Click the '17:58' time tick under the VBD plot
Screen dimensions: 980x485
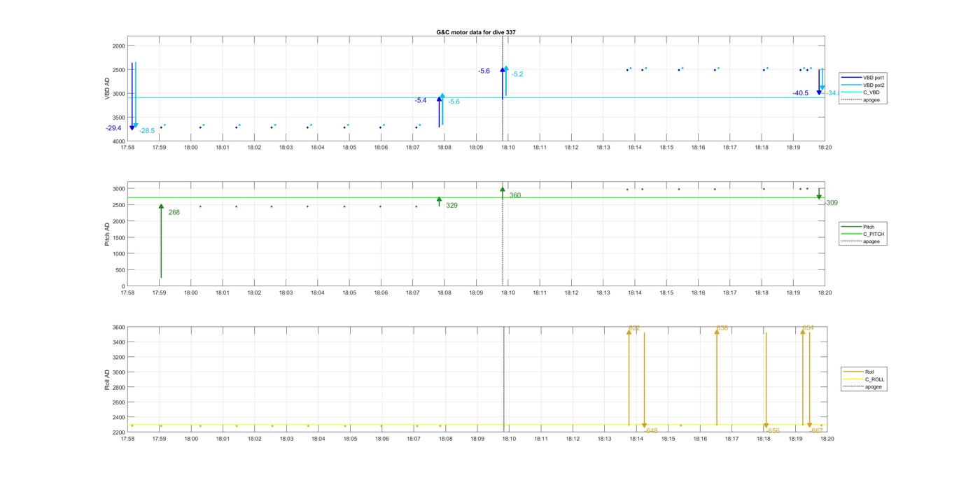(x=127, y=148)
